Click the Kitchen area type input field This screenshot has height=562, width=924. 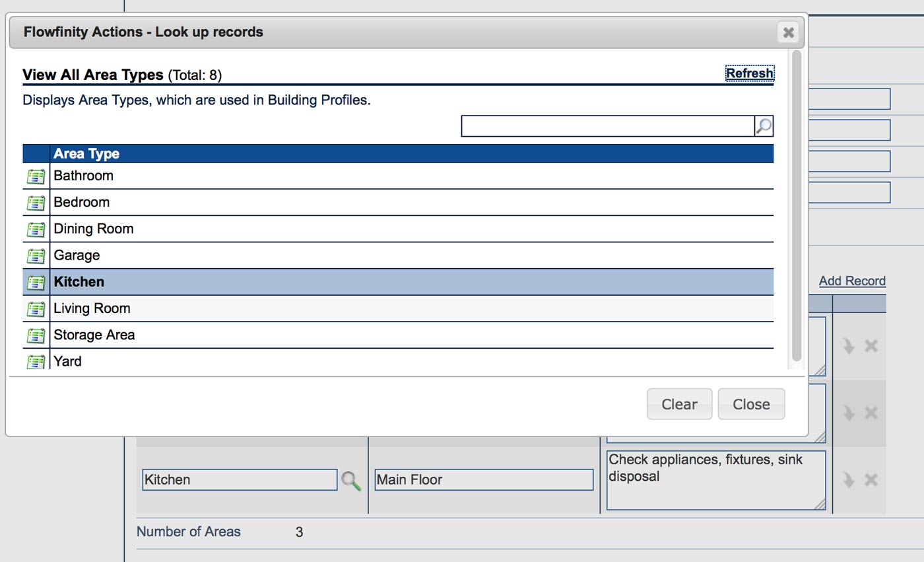click(x=240, y=480)
